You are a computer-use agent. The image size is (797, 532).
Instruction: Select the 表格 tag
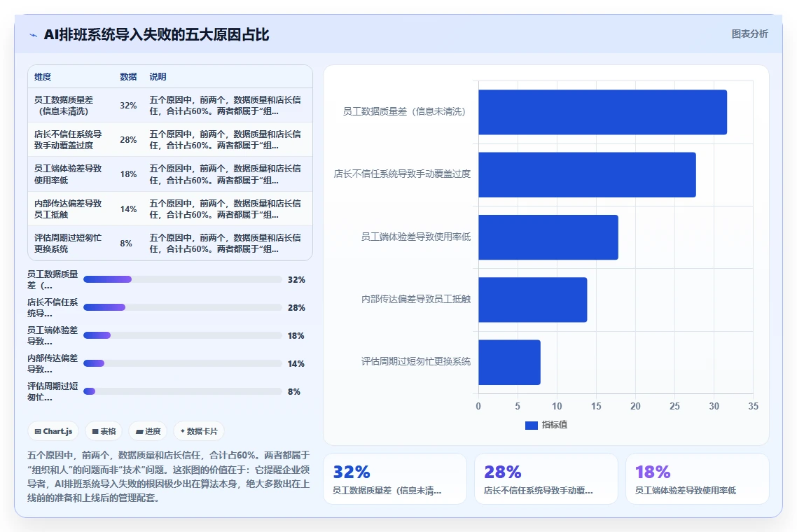(x=104, y=431)
